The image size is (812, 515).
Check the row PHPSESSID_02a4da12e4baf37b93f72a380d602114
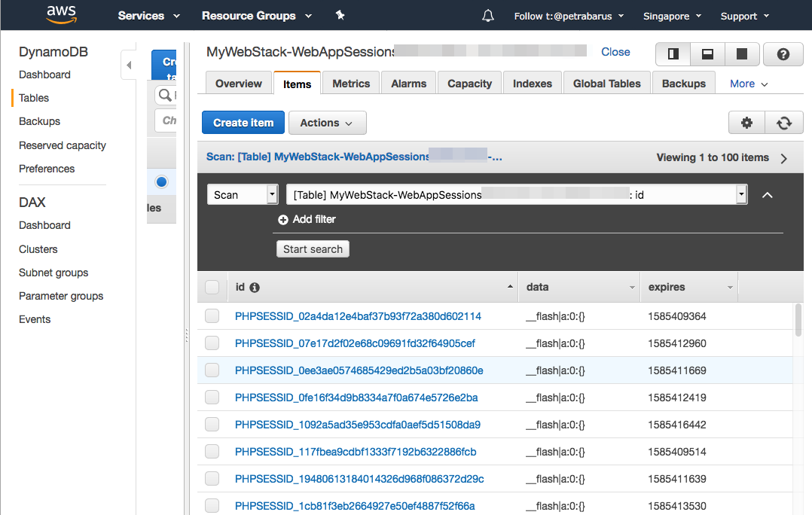212,315
